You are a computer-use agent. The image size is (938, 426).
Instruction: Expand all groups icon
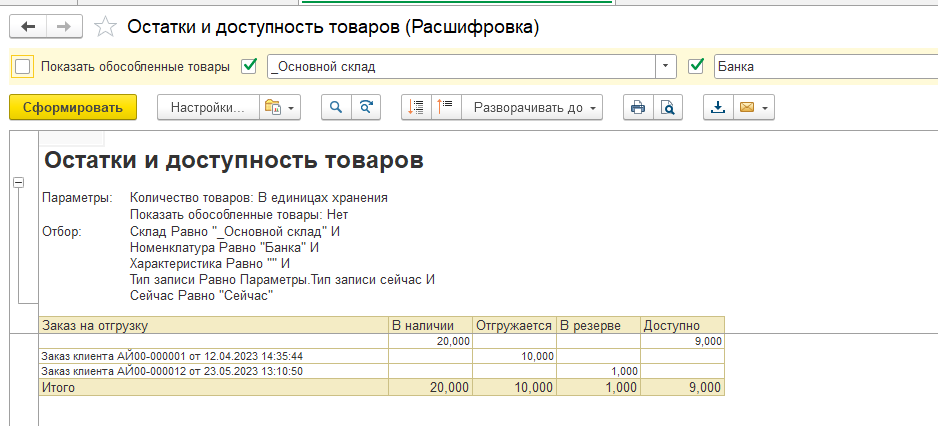click(446, 108)
